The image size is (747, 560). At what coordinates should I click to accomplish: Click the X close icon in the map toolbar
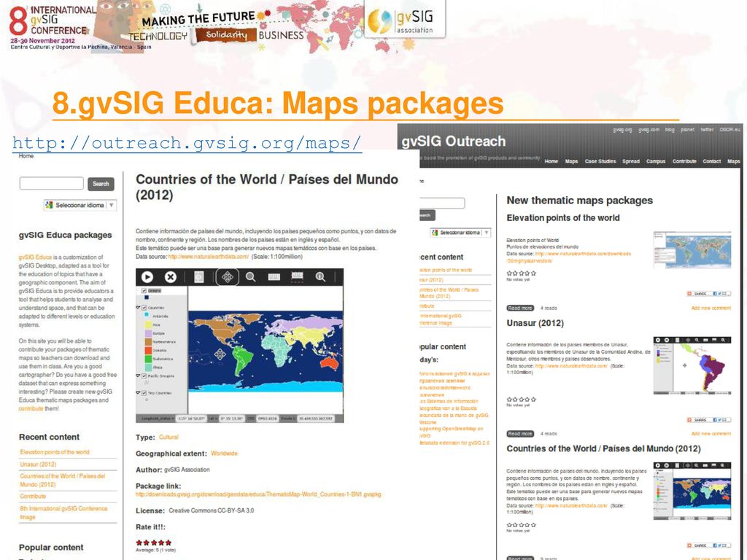click(x=170, y=276)
